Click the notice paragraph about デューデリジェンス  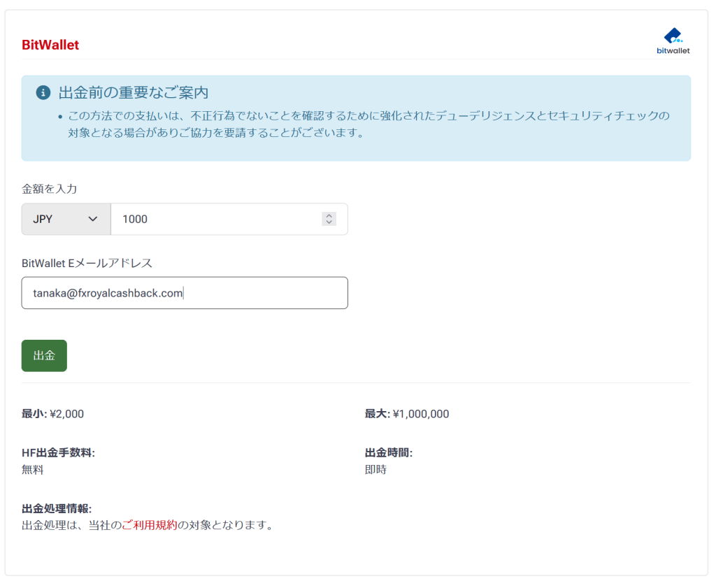pos(368,124)
